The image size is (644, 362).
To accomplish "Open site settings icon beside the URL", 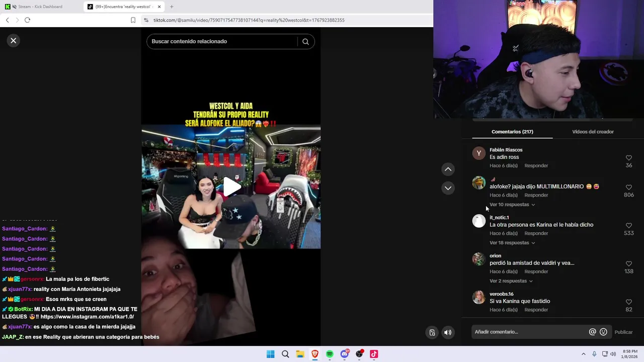I will pyautogui.click(x=146, y=20).
